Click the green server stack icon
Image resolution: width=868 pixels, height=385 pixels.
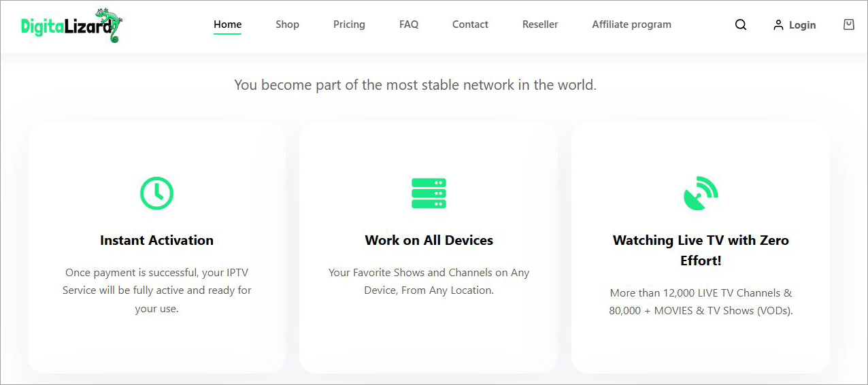(x=429, y=193)
